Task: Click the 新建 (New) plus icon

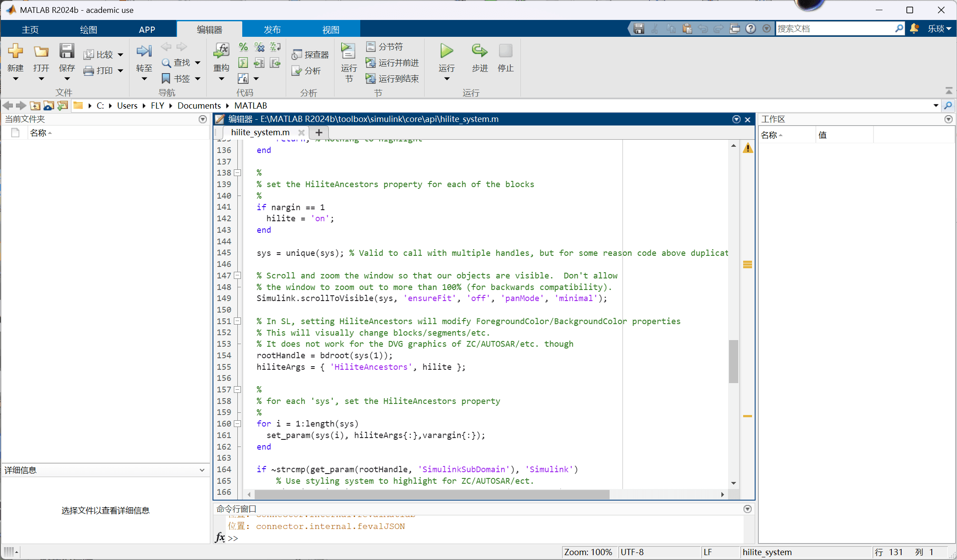Action: coord(16,51)
